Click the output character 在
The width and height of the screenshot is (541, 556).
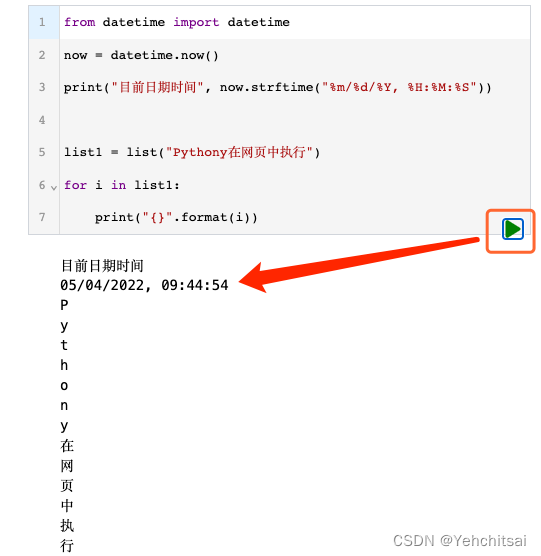(x=67, y=446)
